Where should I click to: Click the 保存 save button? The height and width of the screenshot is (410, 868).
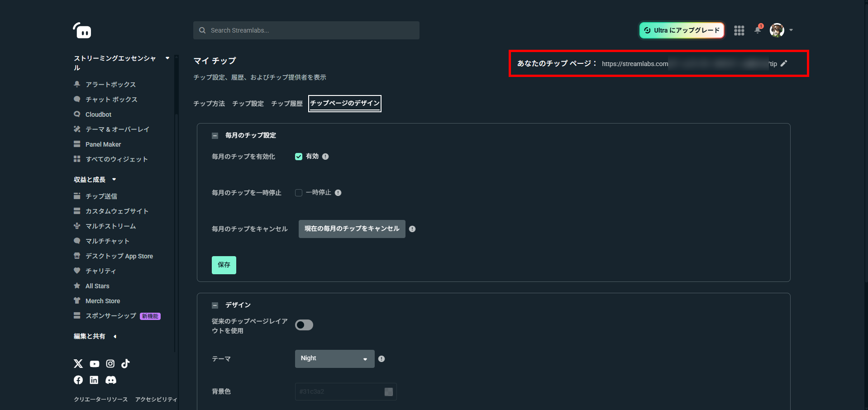224,265
